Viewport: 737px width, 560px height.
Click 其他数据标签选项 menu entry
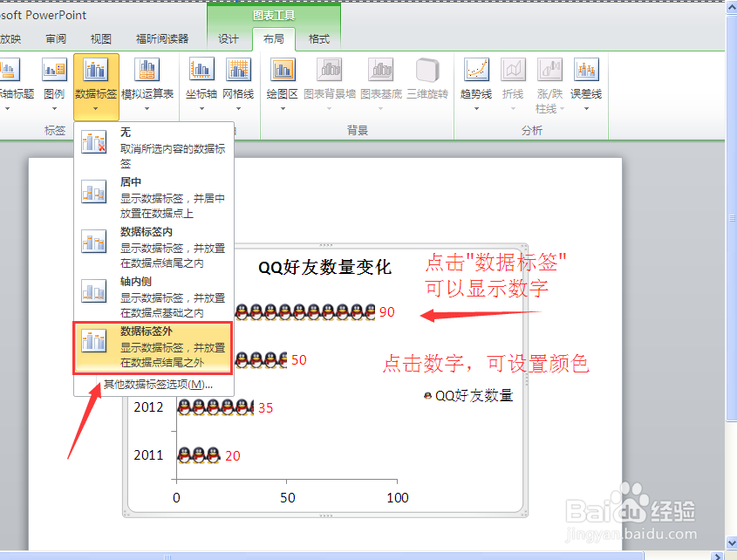(x=155, y=384)
